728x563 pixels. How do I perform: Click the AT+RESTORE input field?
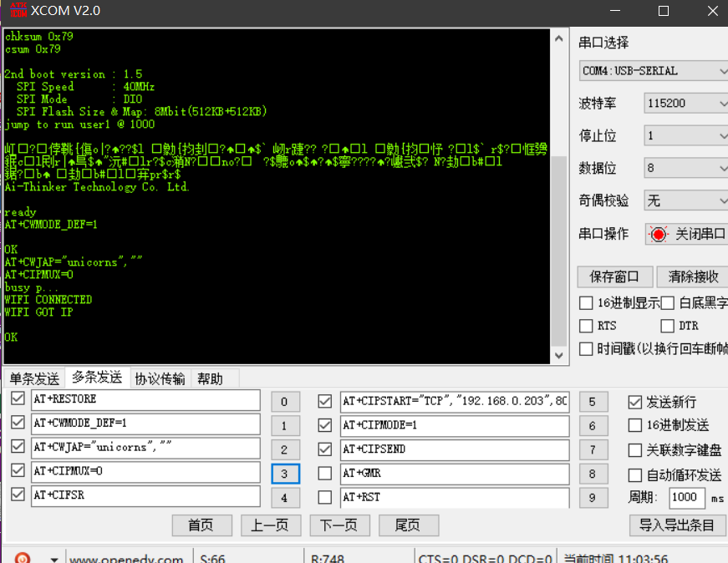[x=145, y=400]
